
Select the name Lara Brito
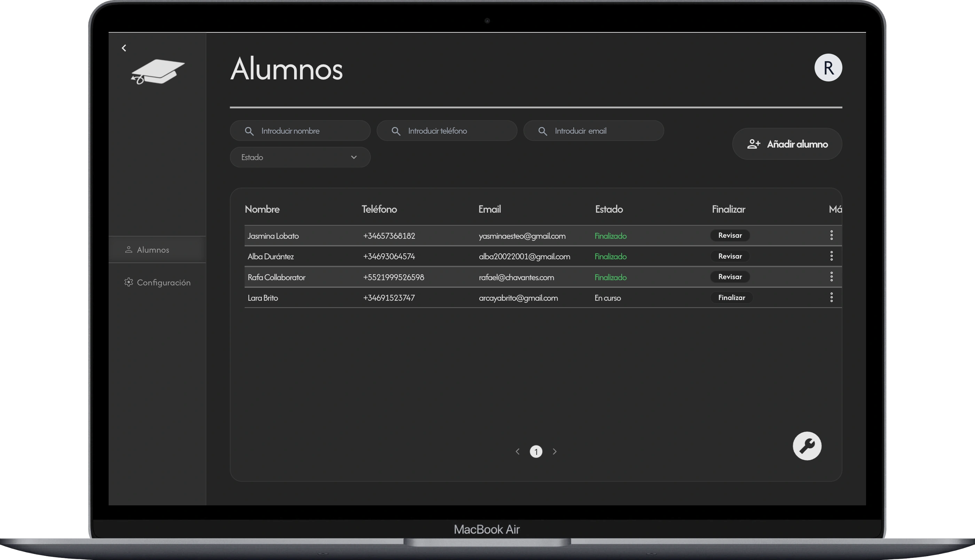coord(262,298)
